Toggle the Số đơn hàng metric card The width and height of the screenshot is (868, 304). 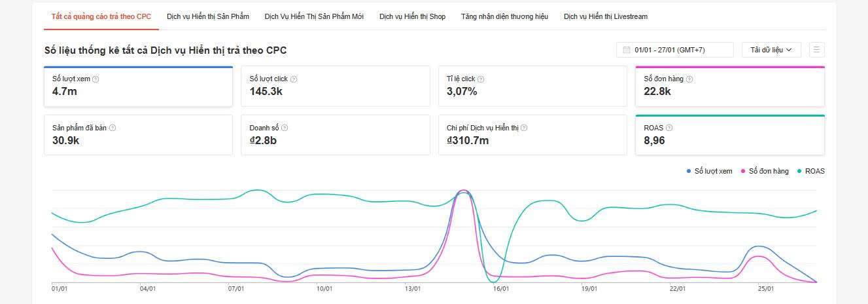pyautogui.click(x=729, y=86)
